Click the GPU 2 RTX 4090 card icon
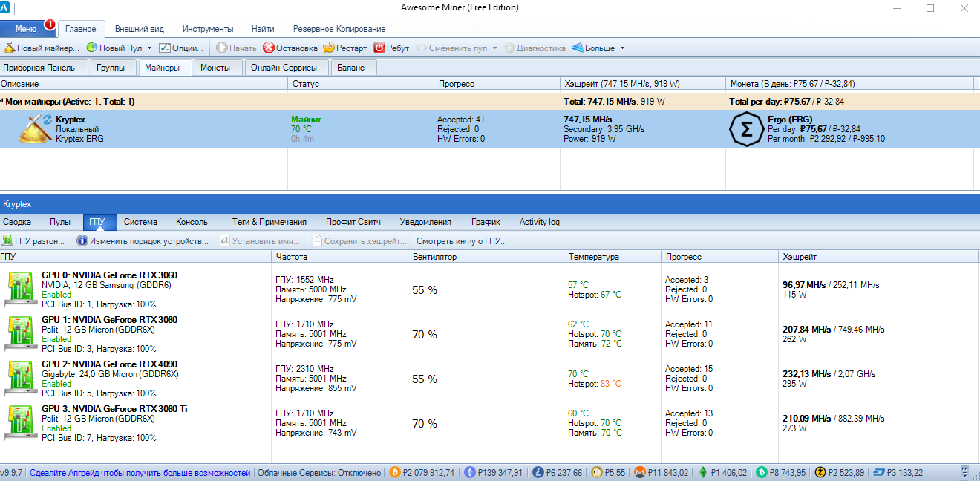Image resolution: width=980 pixels, height=481 pixels. pos(21,378)
